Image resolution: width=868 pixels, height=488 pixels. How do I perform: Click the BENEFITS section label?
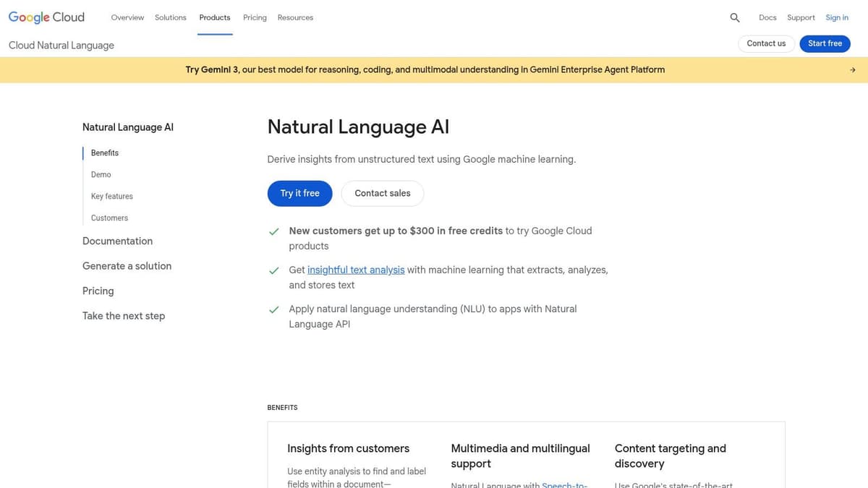[x=282, y=408]
